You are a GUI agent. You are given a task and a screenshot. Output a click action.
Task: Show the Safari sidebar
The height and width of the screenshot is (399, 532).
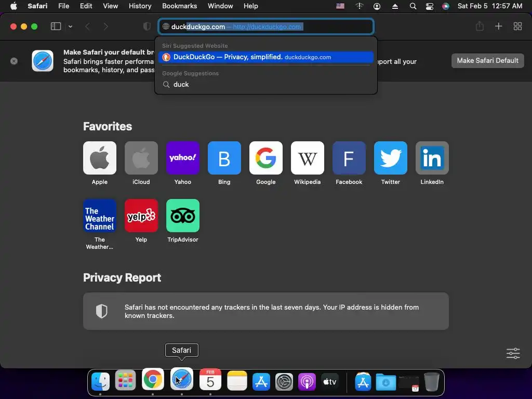(56, 26)
